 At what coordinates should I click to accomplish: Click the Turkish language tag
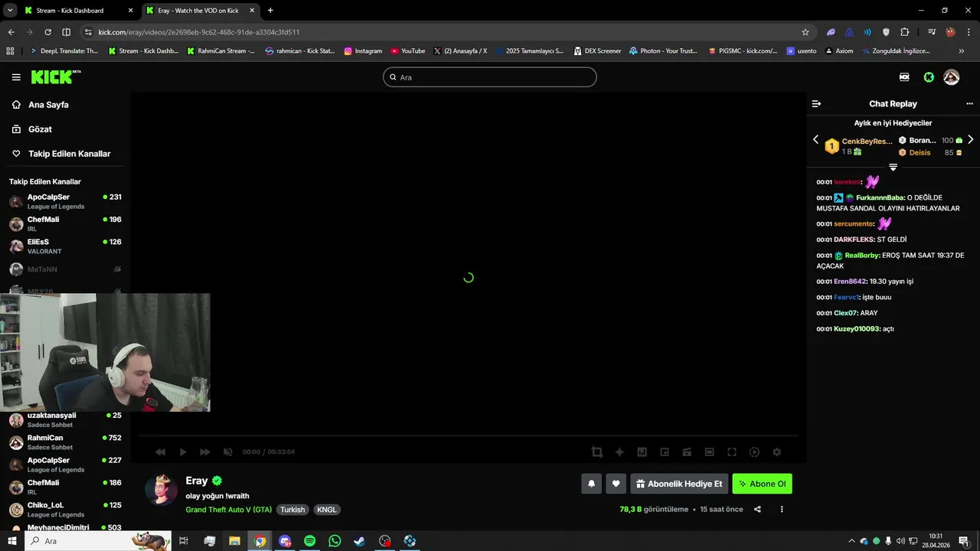[x=292, y=510]
